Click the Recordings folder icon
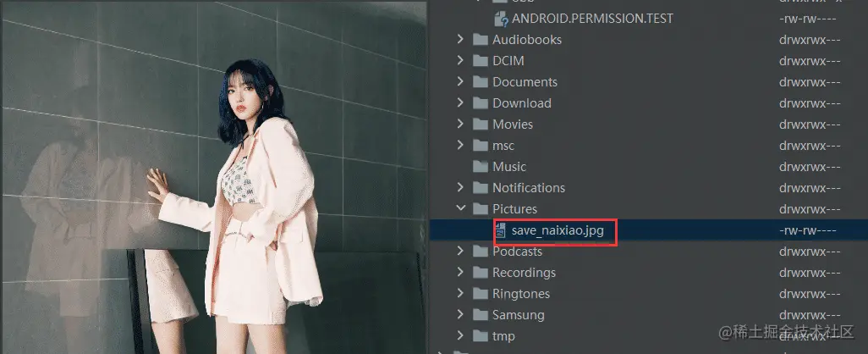868x354 pixels. (480, 272)
